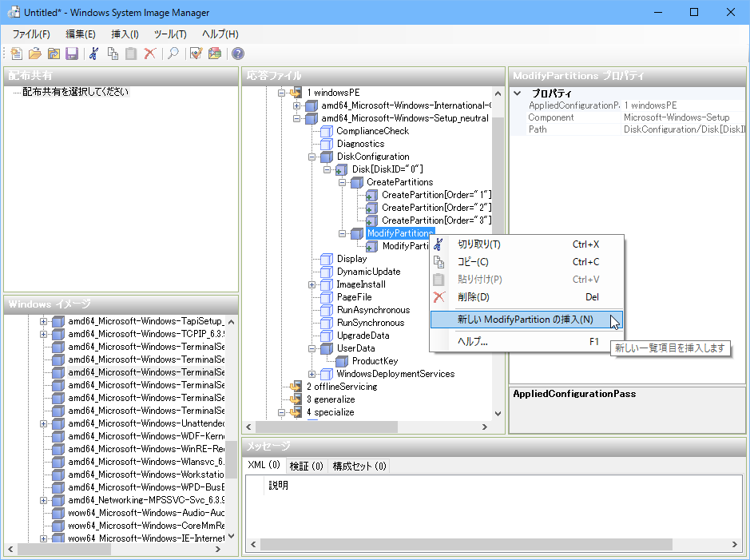Screen dimensions: 750x560
Task: Click the pass arrow icon next to 1 windowsPE
Action: (x=296, y=93)
